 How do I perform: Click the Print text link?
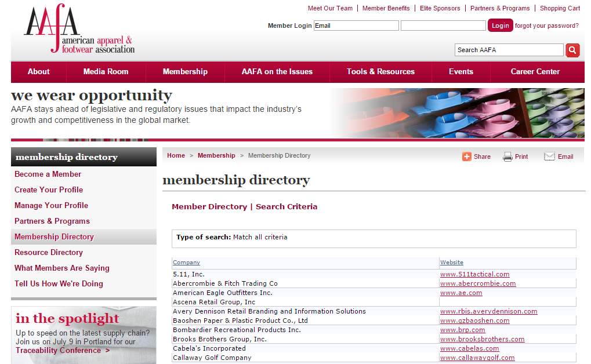(x=521, y=156)
